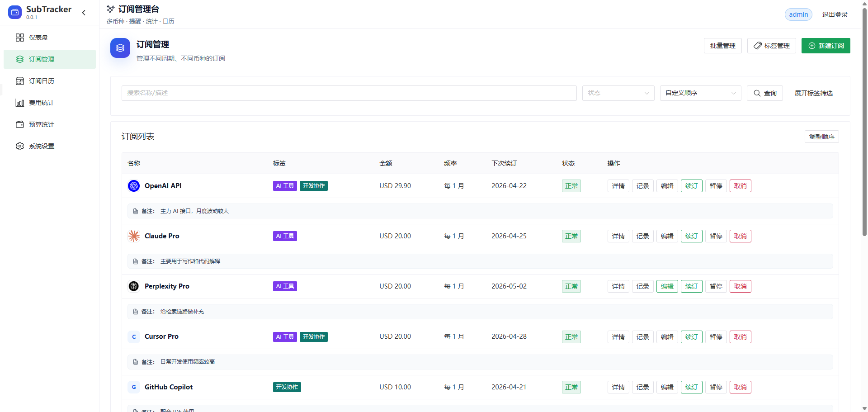The image size is (868, 412).
Task: Click 记录 for GitHub Copilot
Action: 643,387
